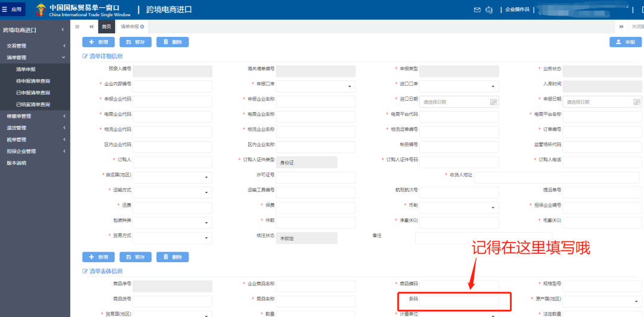
Task: Expand 退货管理 in sidebar
Action: [35, 128]
